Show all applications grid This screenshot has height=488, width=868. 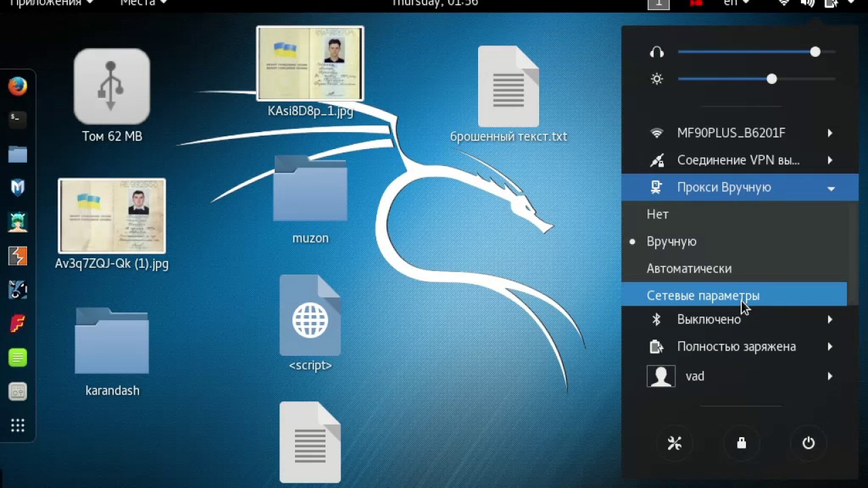point(18,426)
